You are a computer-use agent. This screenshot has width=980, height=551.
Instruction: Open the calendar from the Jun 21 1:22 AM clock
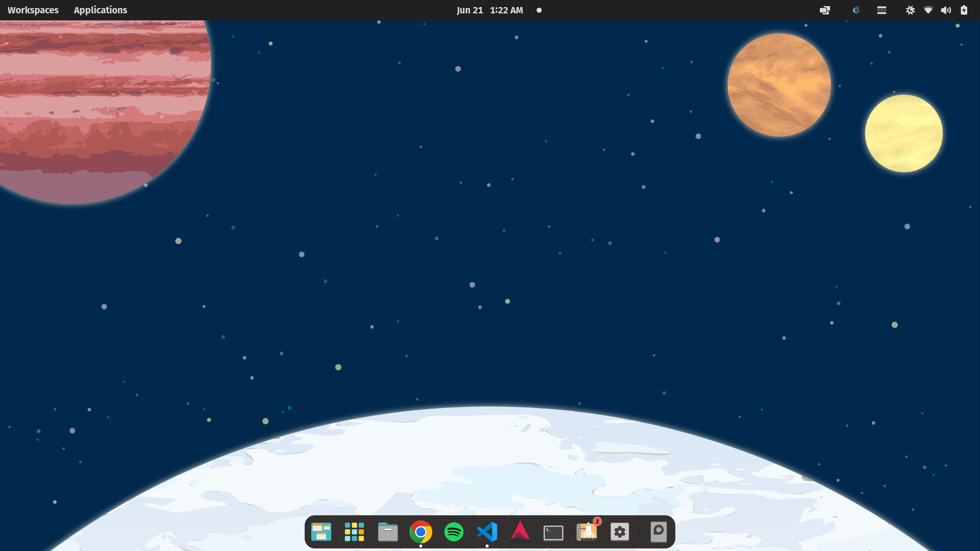pos(490,10)
